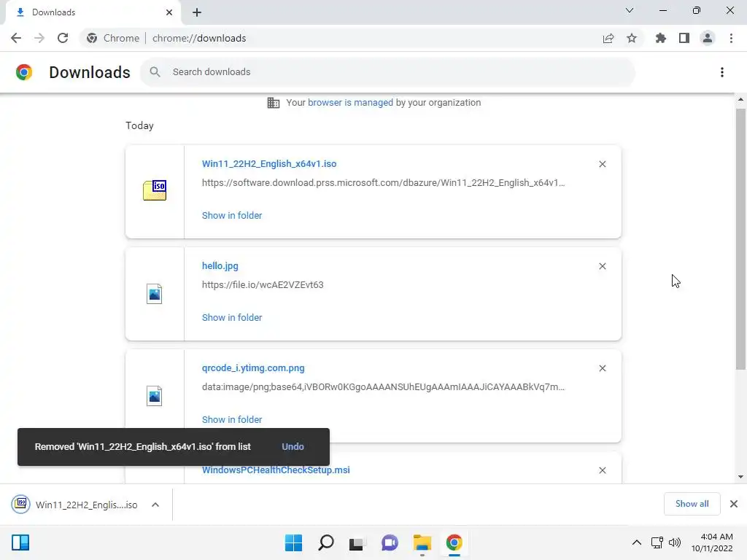
Task: Click the hello.jpg source URL text
Action: 263,285
